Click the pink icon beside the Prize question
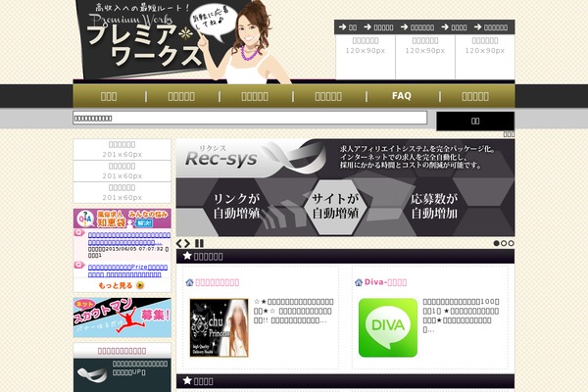 tap(78, 265)
